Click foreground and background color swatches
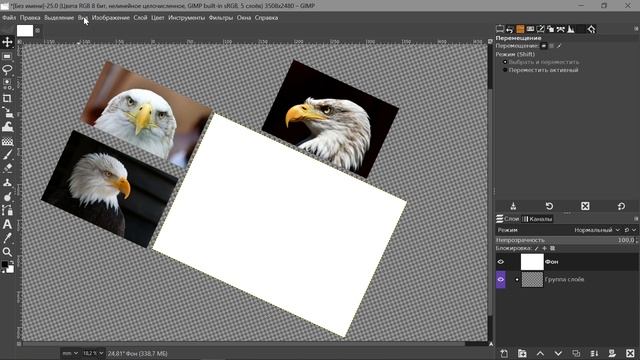 tap(7, 267)
